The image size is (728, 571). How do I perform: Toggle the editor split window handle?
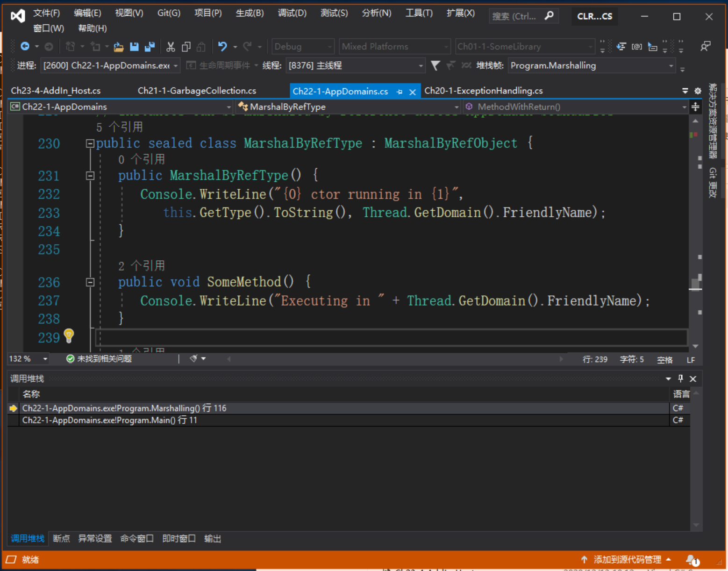pyautogui.click(x=695, y=107)
